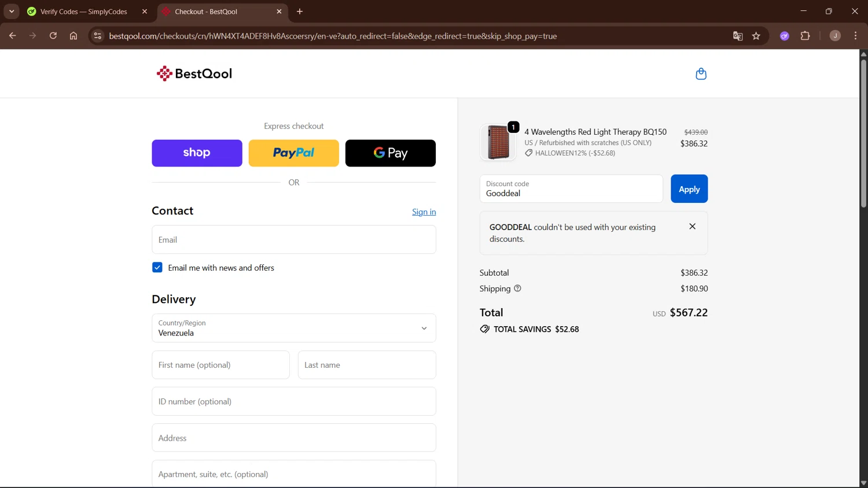Viewport: 868px width, 488px height.
Task: Click the Sign in link
Action: (424, 212)
